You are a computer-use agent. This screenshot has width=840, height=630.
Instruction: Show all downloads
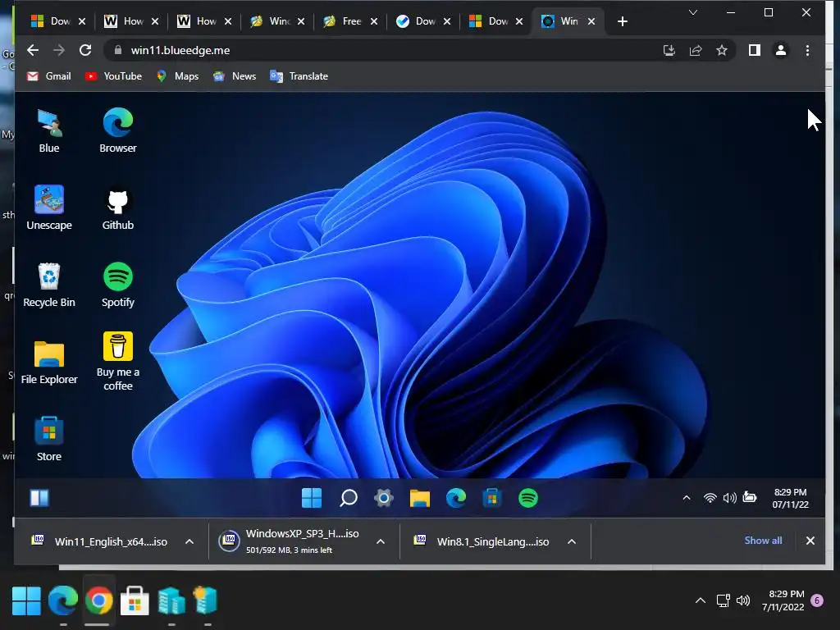tap(763, 541)
